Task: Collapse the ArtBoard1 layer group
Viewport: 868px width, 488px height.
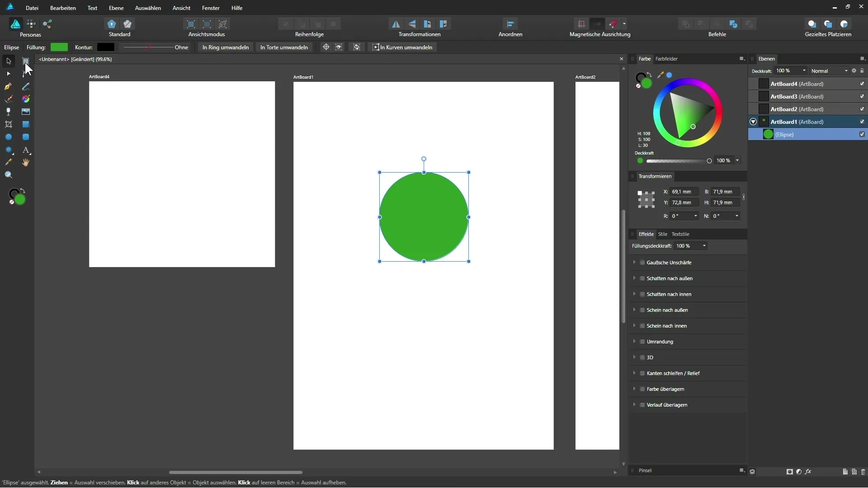Action: pyautogui.click(x=753, y=122)
